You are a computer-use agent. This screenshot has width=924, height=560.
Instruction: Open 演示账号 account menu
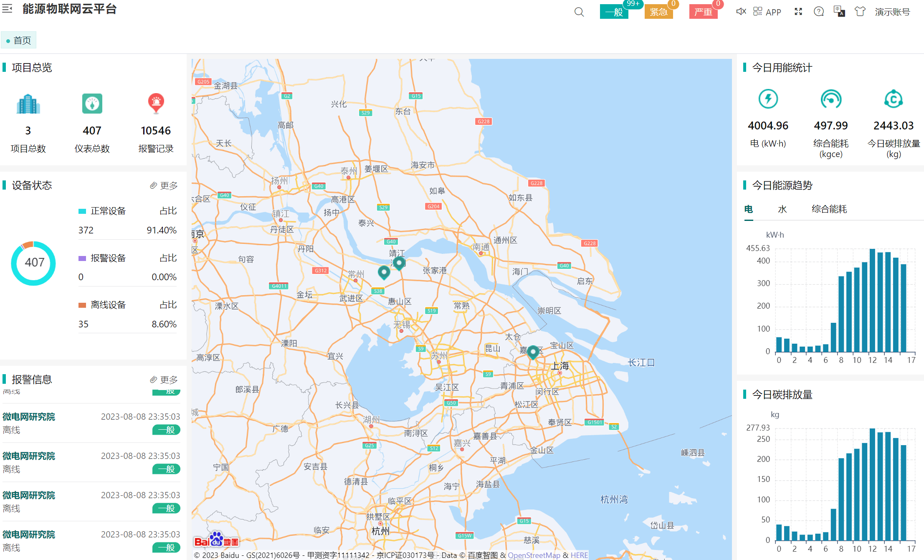click(892, 12)
